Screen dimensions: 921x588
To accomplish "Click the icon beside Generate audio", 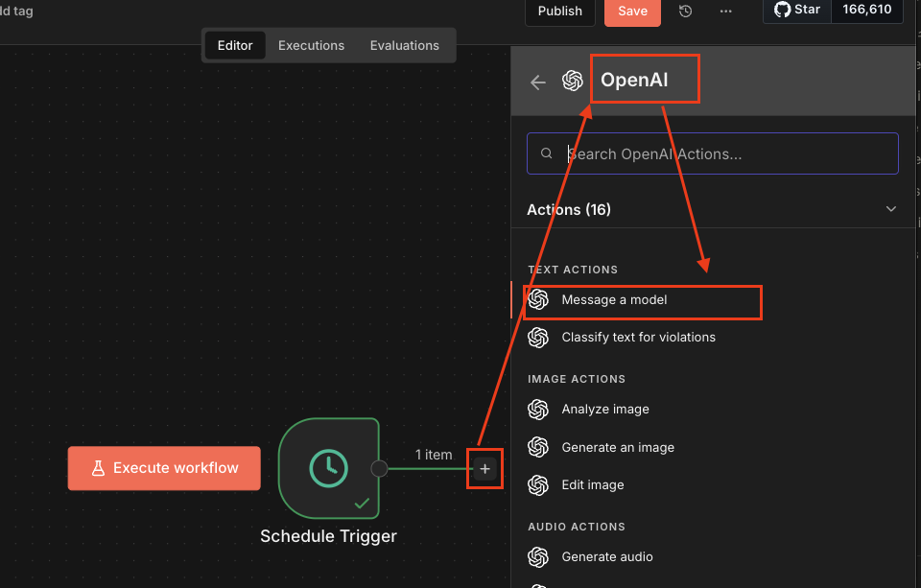I will coord(538,557).
